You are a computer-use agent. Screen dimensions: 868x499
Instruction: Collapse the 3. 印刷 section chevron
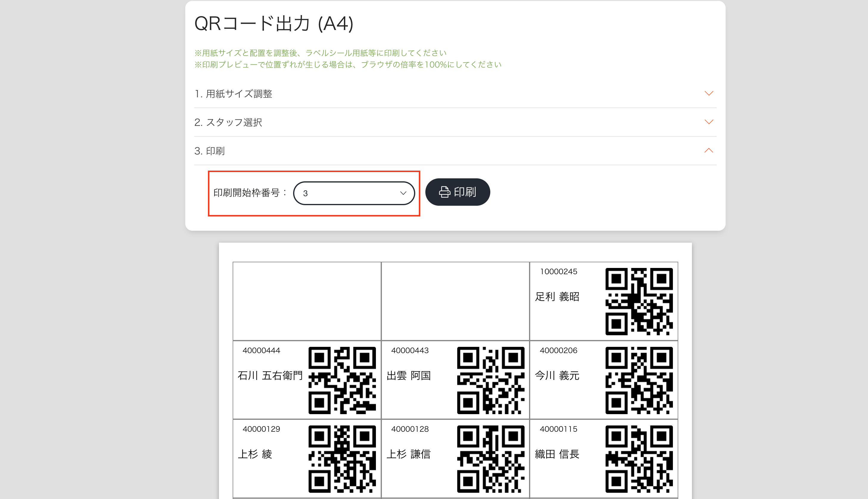point(709,150)
